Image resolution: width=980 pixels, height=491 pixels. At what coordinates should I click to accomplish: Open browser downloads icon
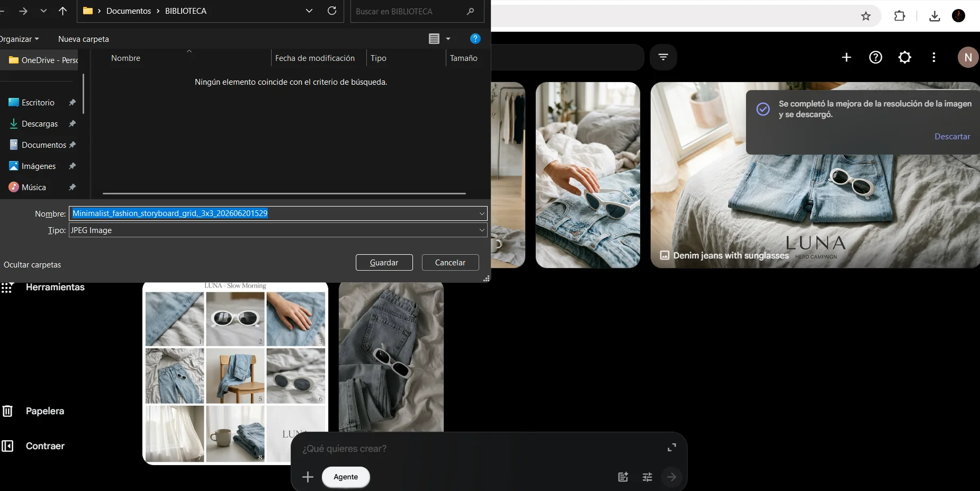[934, 16]
